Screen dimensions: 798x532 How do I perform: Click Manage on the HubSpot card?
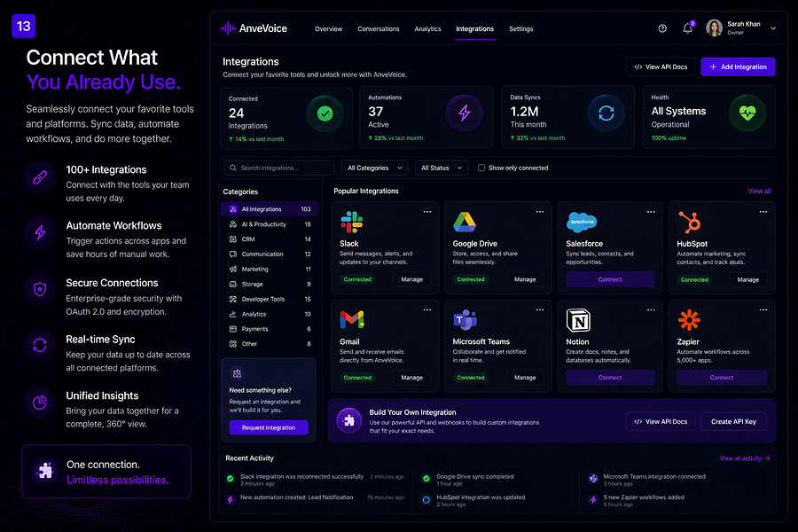click(x=747, y=279)
